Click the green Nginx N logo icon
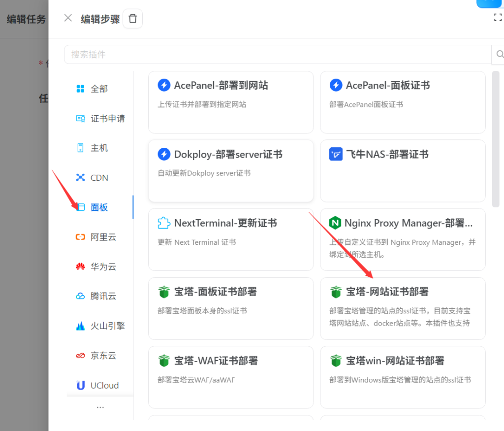 (x=335, y=223)
